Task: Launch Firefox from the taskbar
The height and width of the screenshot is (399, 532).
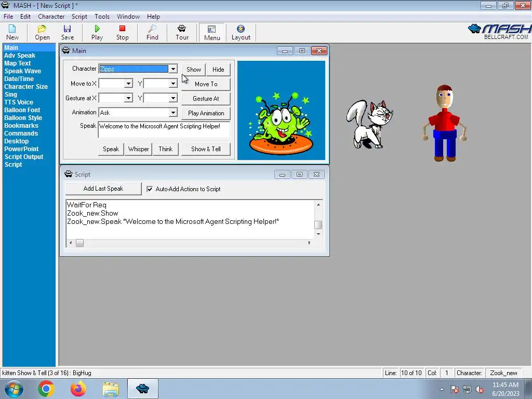Action: click(78, 389)
